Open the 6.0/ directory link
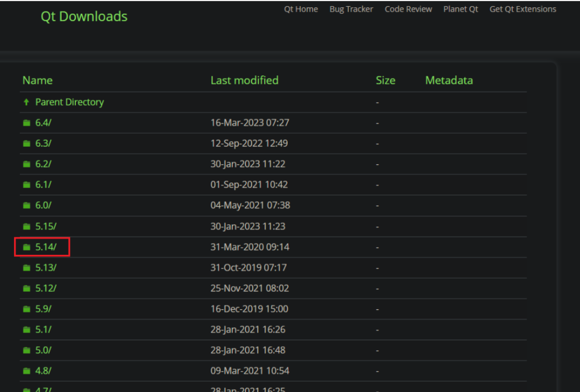This screenshot has width=580, height=392. click(43, 205)
